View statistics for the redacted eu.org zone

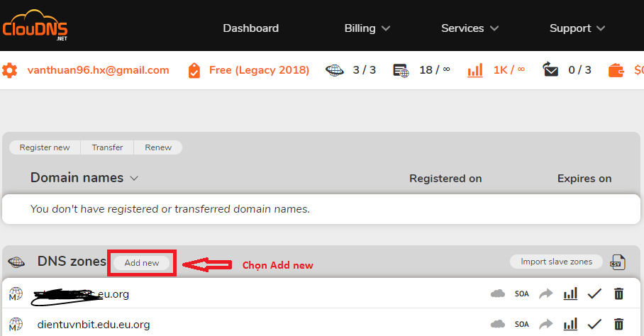click(570, 293)
